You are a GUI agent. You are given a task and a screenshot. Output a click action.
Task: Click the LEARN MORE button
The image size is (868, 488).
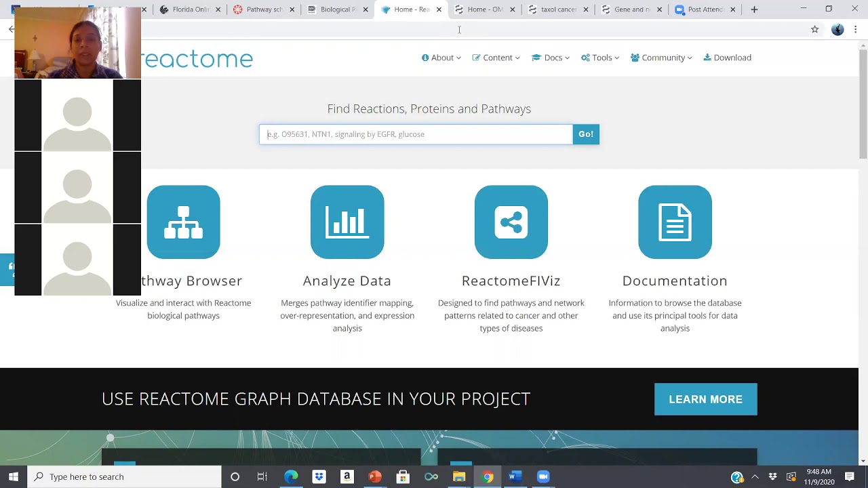tap(705, 399)
